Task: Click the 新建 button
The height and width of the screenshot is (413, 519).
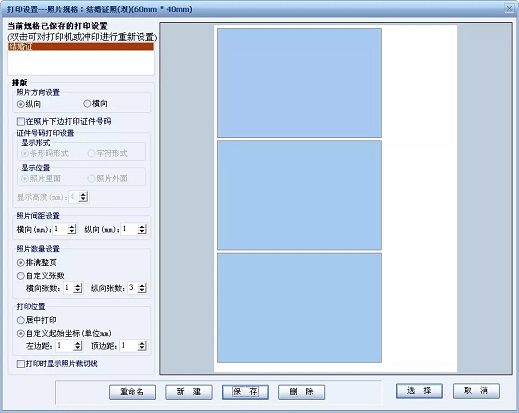Action: click(x=189, y=392)
